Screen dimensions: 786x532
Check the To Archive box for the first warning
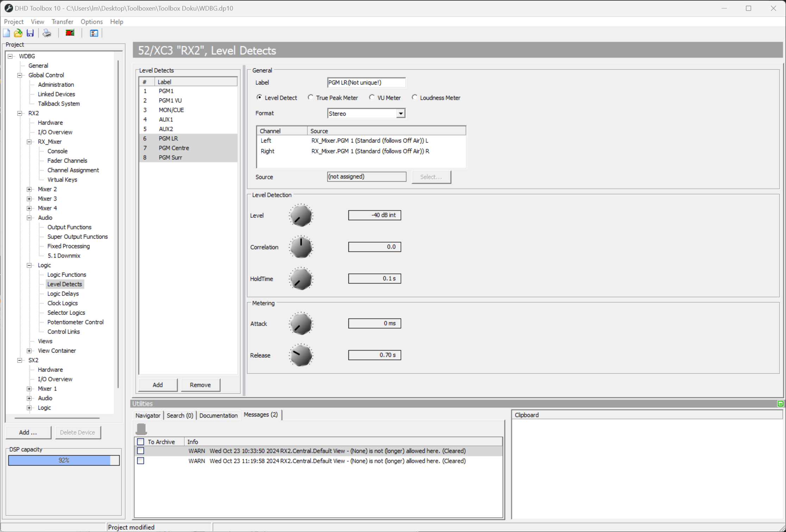(x=141, y=451)
